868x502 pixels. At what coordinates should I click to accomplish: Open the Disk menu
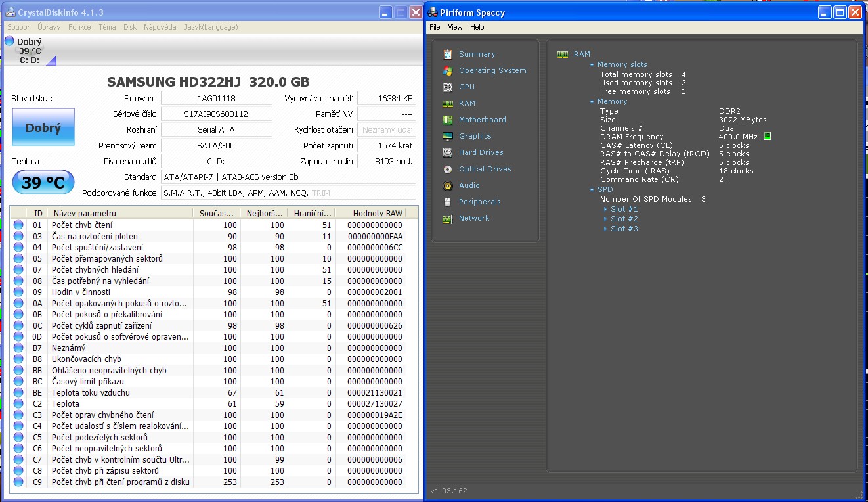point(130,27)
